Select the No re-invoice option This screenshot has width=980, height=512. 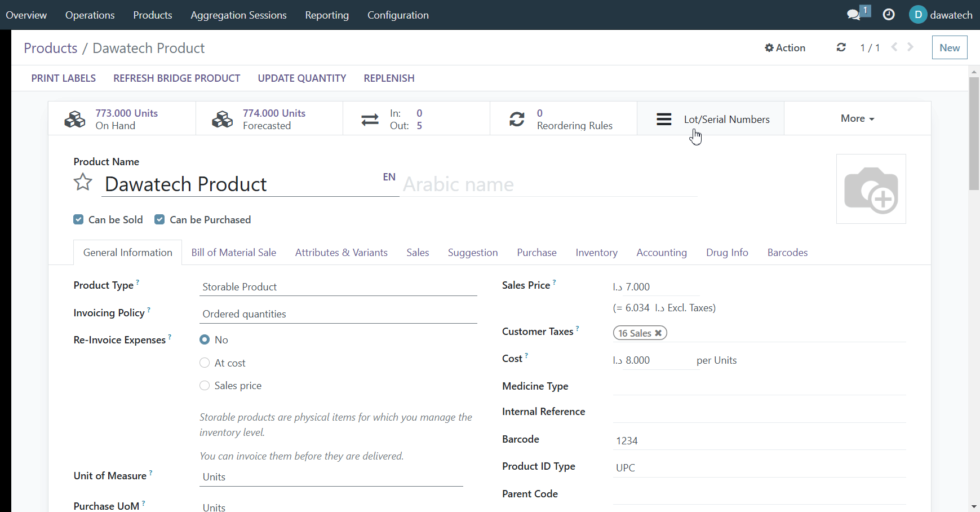205,339
